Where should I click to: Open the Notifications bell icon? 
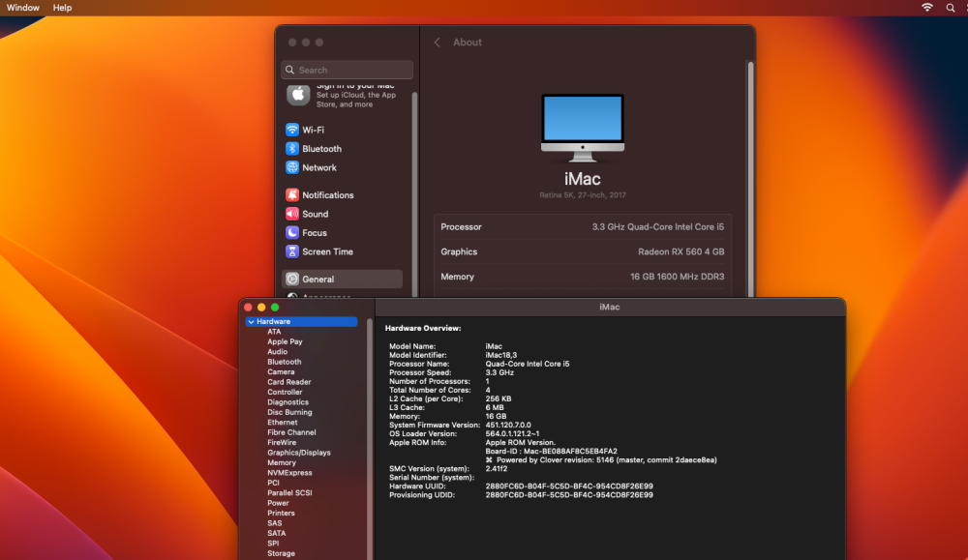pos(292,195)
